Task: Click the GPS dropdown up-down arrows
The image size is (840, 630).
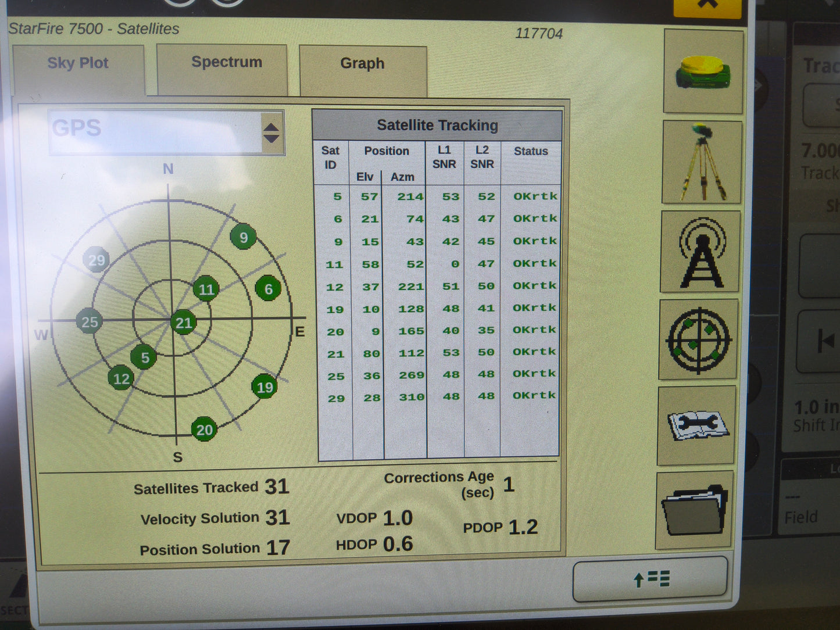Action: coord(271,133)
